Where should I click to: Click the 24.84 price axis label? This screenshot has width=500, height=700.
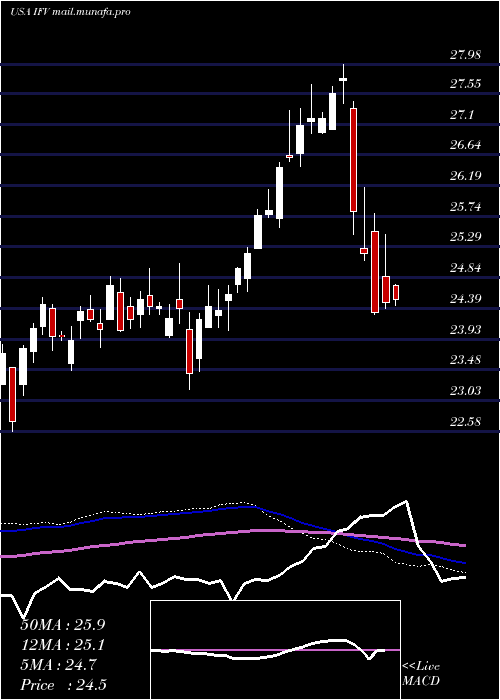[465, 268]
